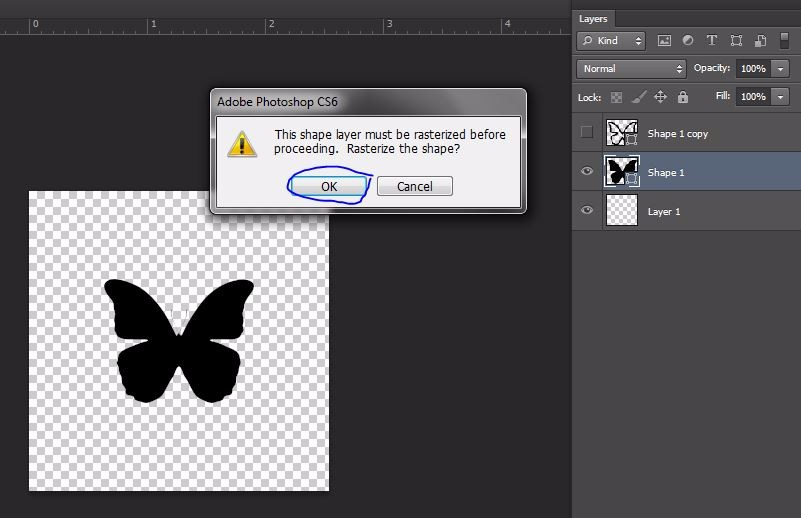
Task: Filter layers by pixel layer icon
Action: click(x=664, y=41)
